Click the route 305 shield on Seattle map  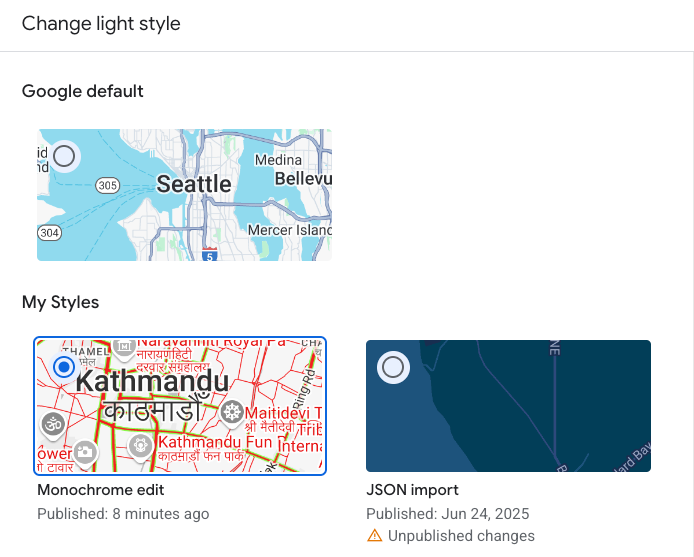(x=107, y=185)
